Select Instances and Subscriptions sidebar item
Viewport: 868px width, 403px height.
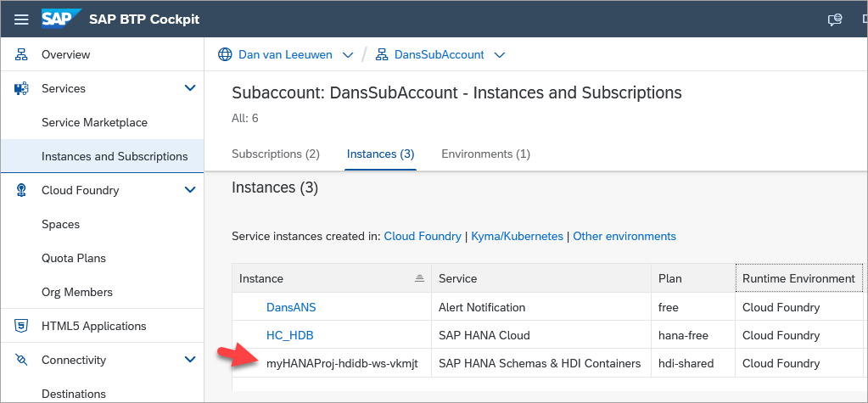tap(103, 157)
